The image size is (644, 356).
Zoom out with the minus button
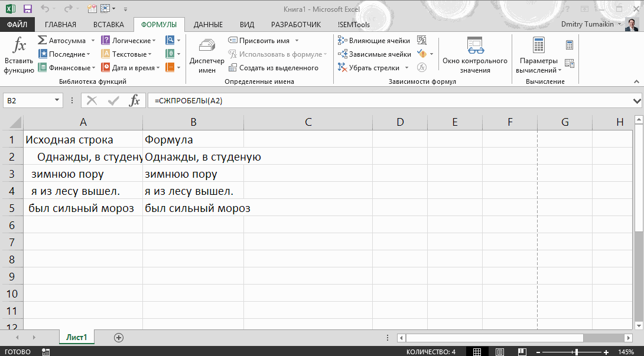pyautogui.click(x=538, y=352)
